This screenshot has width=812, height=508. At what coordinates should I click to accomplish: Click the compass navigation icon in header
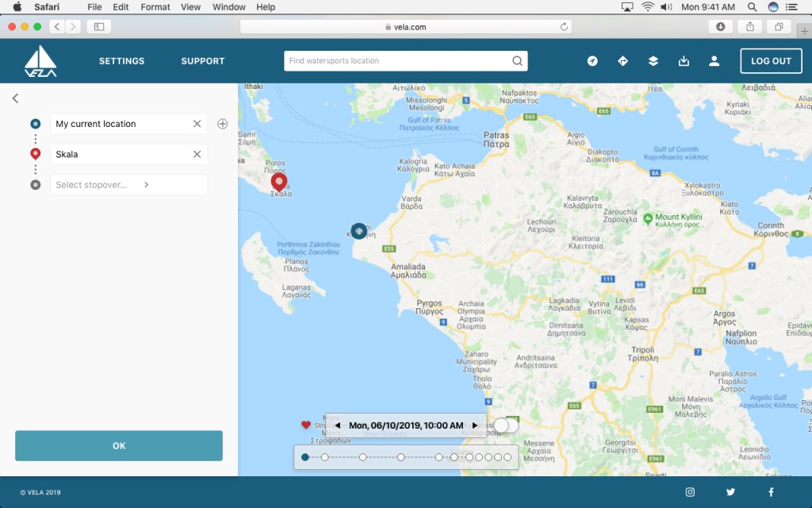(592, 61)
